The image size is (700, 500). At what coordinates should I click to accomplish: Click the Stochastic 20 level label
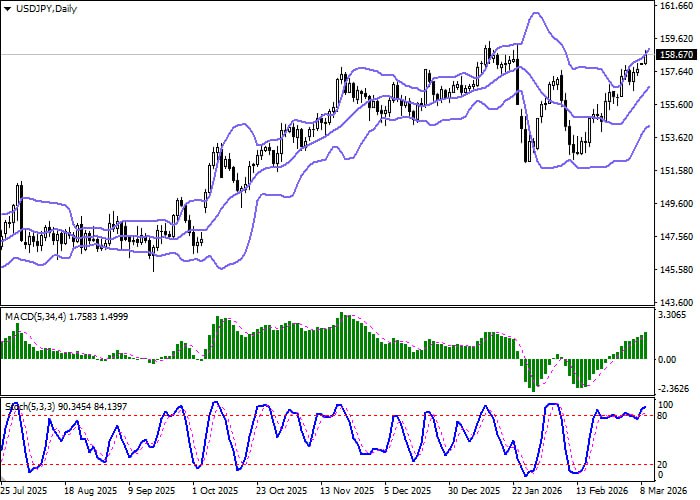point(664,464)
